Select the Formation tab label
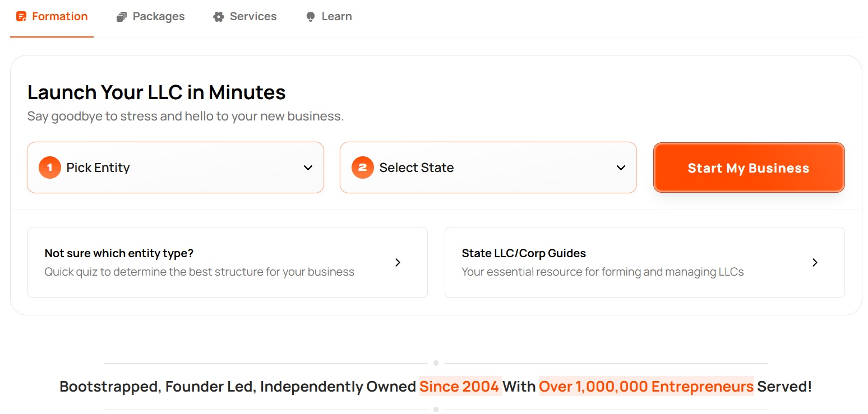Screen dimensions: 868x414 (x=60, y=16)
